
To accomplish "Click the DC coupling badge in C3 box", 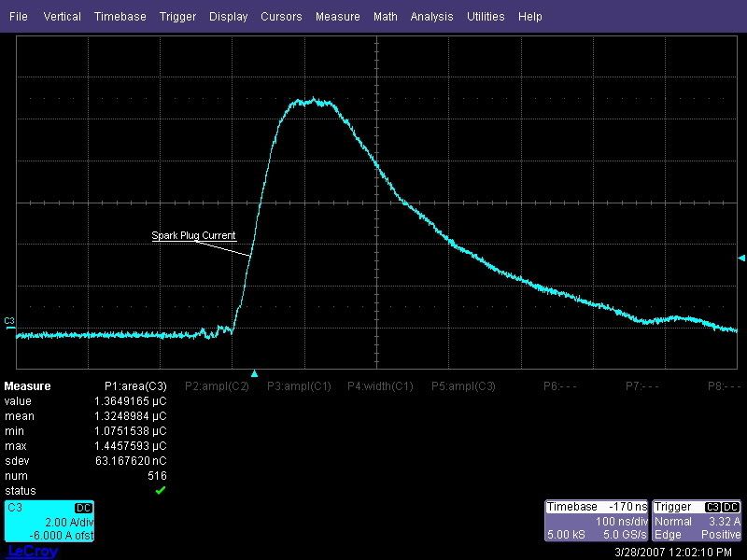I will [x=83, y=508].
